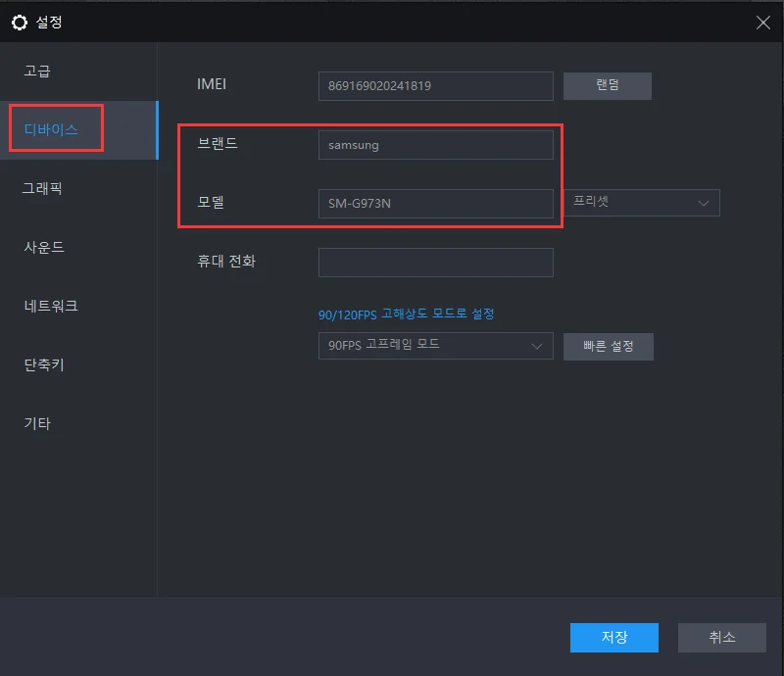Click the settings gear icon in title bar
Screen dimensions: 784x676
[x=20, y=23]
